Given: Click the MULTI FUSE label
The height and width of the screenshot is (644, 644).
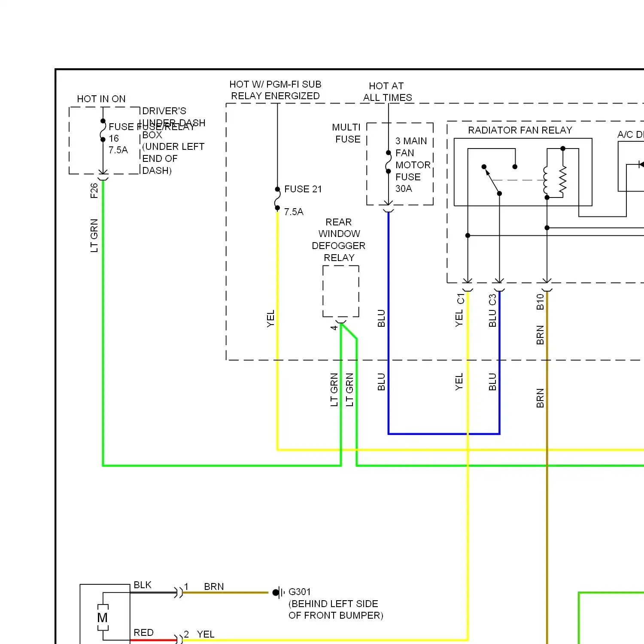Looking at the screenshot, I should click(347, 133).
